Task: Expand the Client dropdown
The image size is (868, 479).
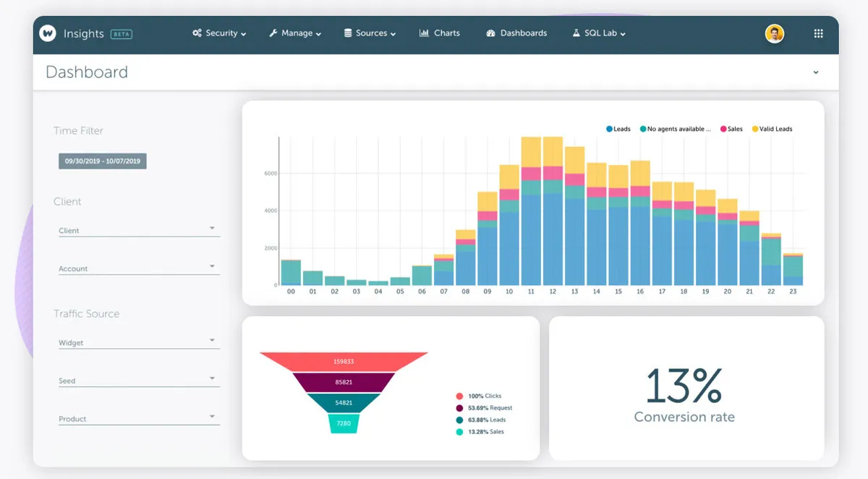Action: (213, 227)
